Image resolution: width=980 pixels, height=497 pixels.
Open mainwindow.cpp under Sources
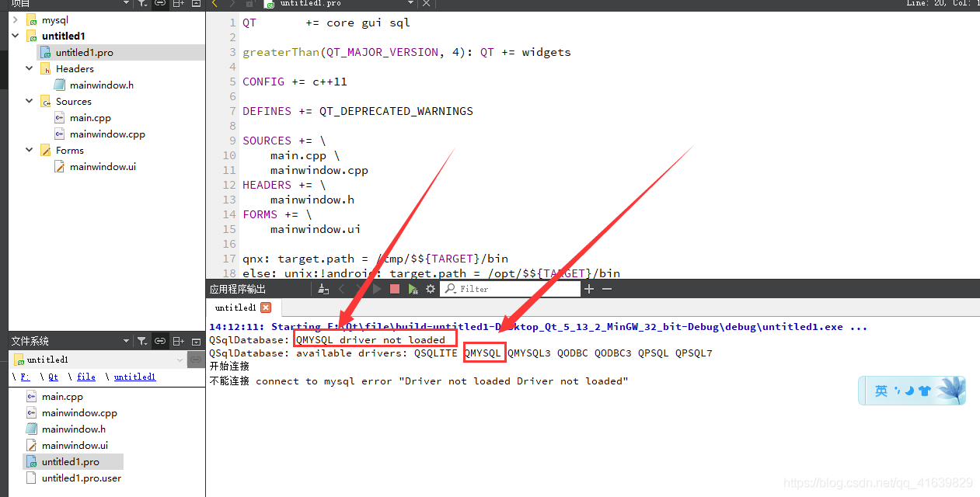point(107,134)
